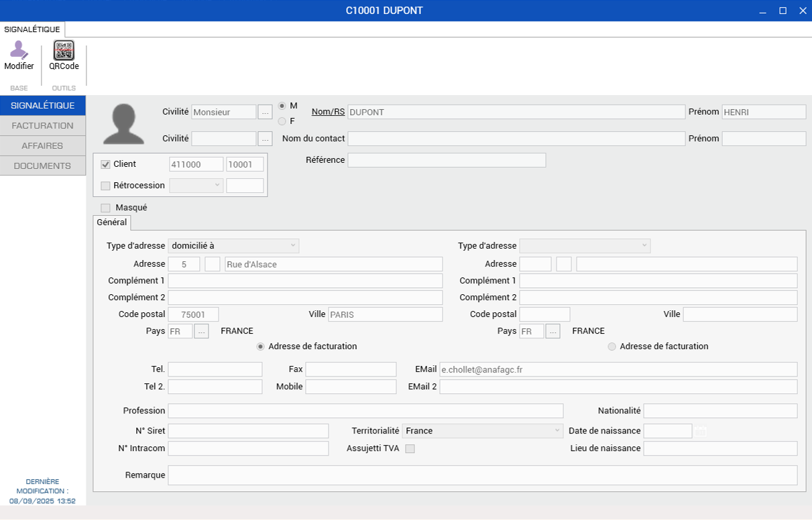Select the F gender radio button
The height and width of the screenshot is (520, 812).
(x=282, y=121)
